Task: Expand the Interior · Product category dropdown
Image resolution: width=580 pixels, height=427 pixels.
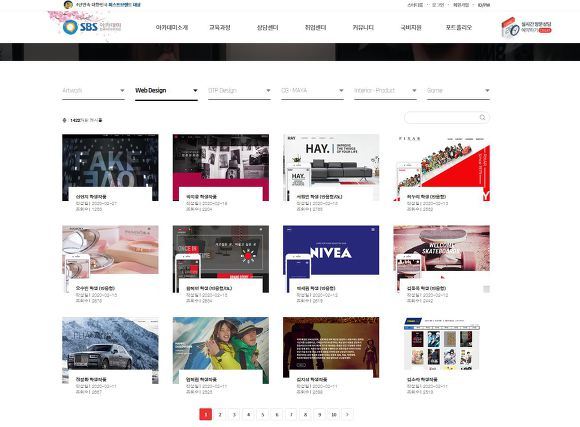Action: [385, 91]
